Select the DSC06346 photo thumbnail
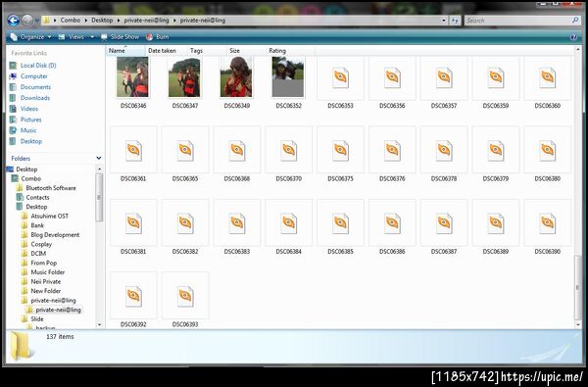The width and height of the screenshot is (588, 387). [133, 76]
